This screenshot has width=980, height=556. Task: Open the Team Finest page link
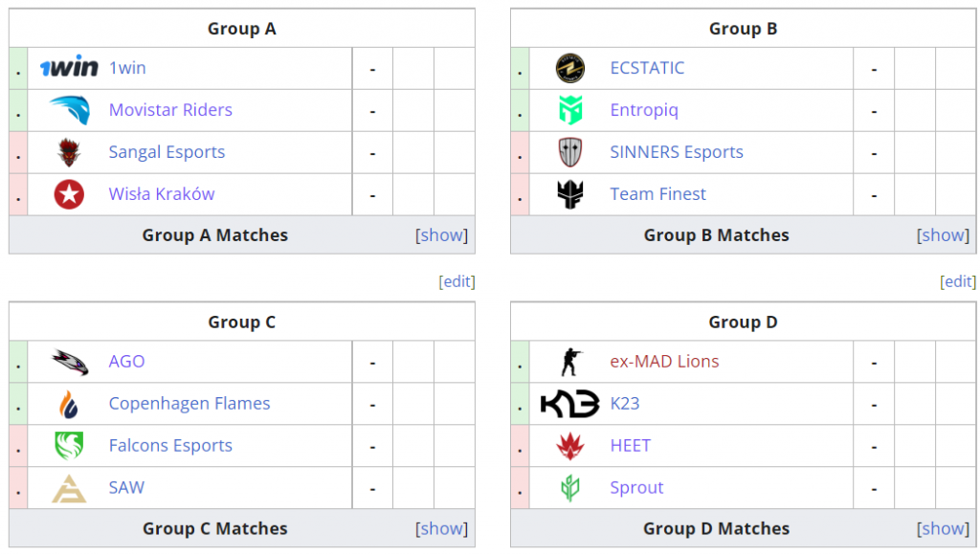657,194
